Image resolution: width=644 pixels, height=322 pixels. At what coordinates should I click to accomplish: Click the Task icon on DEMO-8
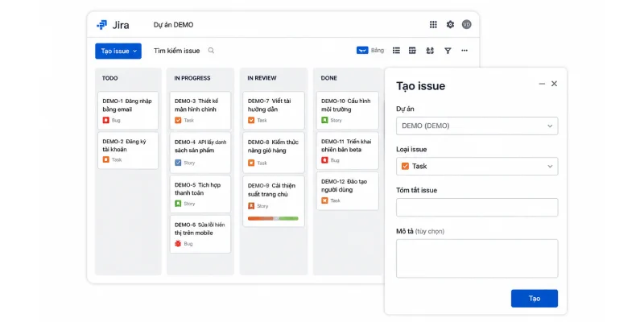click(x=251, y=163)
